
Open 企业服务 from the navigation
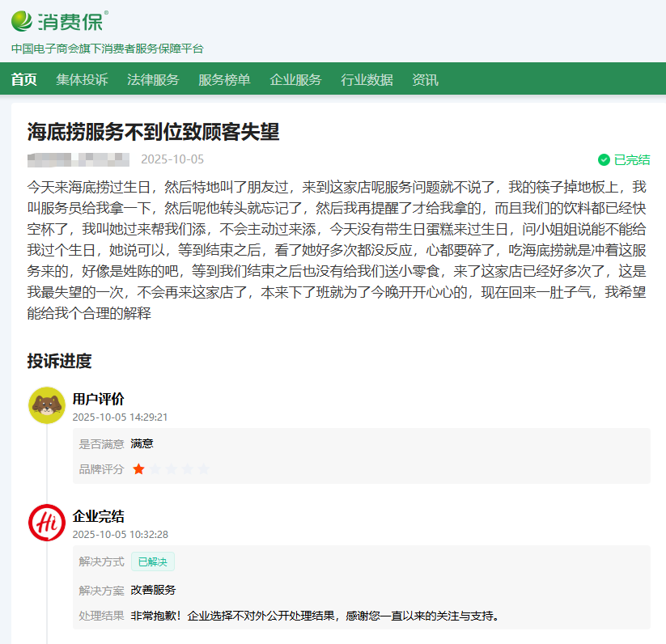(x=295, y=79)
